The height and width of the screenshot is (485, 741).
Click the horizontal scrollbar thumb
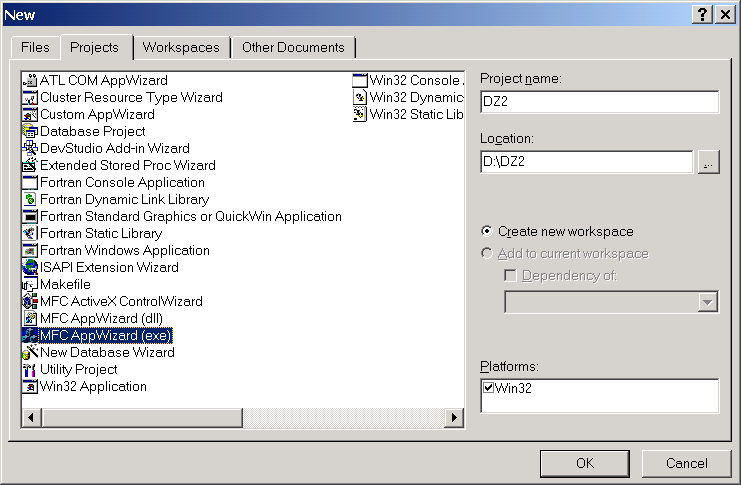[142, 417]
